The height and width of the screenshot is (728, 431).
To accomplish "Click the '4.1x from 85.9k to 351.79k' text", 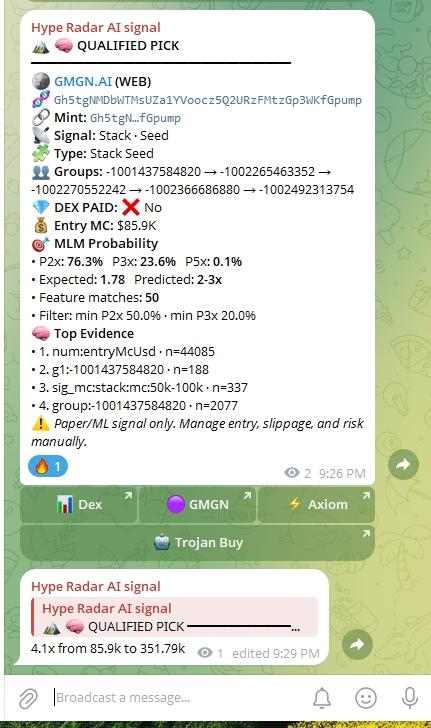I will pos(108,649).
